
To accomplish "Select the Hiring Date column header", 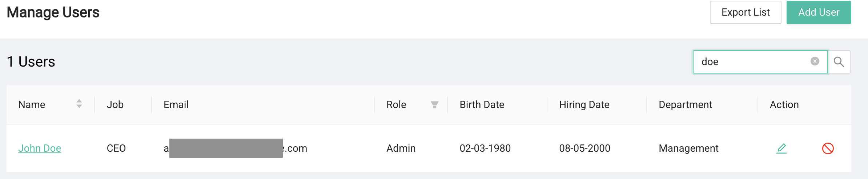I will click(x=584, y=105).
